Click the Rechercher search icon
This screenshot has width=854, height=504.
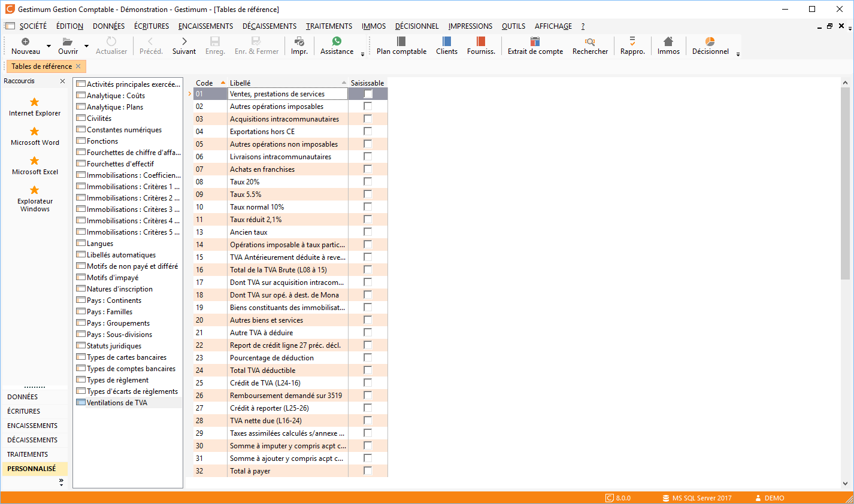[x=590, y=41]
